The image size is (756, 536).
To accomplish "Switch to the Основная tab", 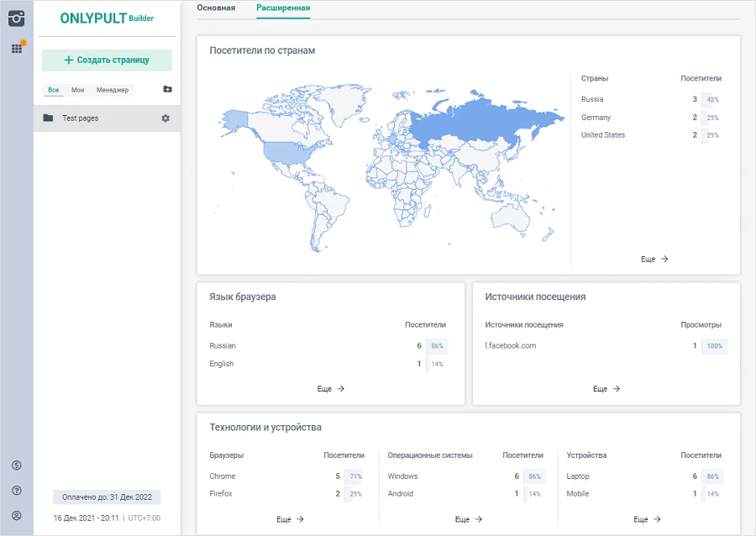I will (216, 8).
